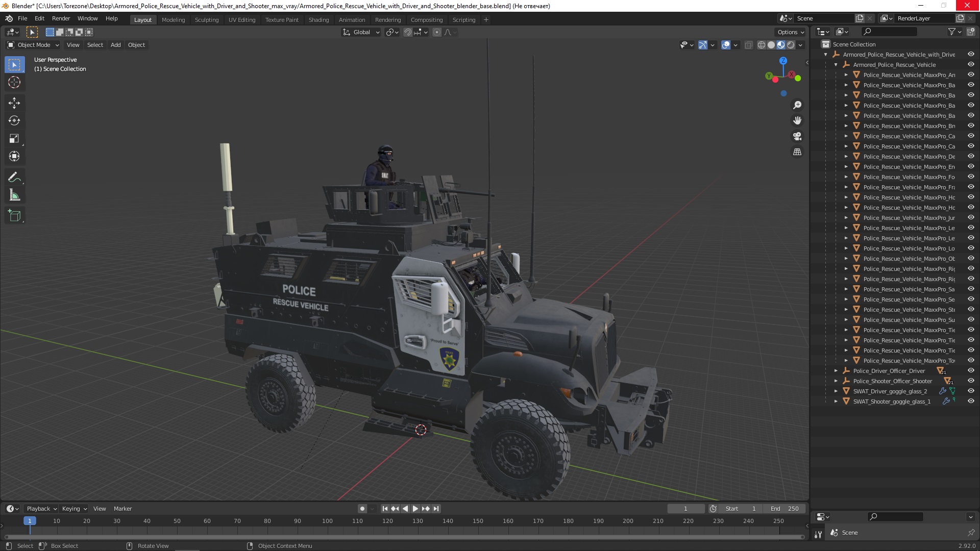The width and height of the screenshot is (980, 551).
Task: Click the current frame number field
Action: pyautogui.click(x=685, y=509)
